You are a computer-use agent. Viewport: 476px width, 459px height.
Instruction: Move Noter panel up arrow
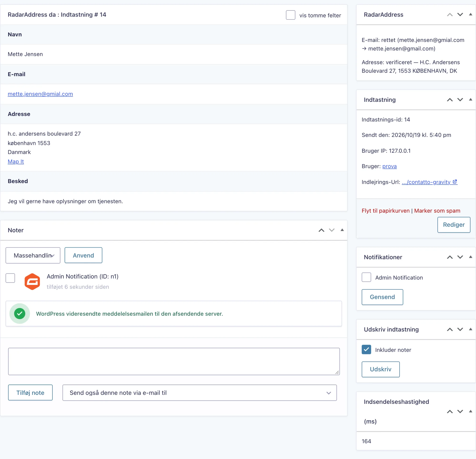click(321, 230)
